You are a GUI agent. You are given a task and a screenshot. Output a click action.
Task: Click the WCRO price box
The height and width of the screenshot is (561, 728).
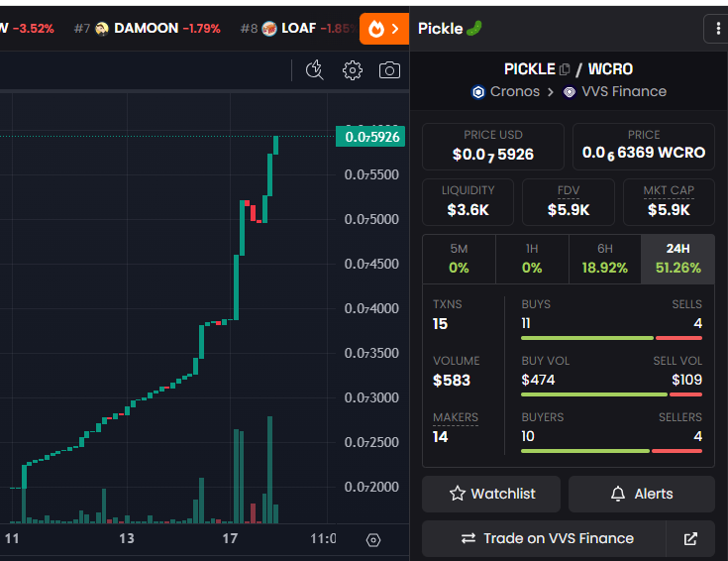pos(644,147)
